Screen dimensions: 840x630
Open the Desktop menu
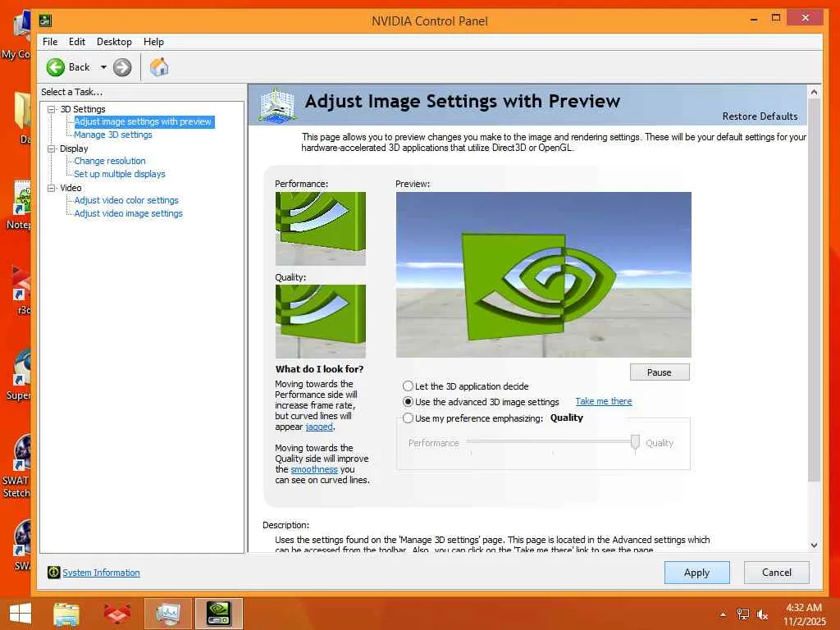click(114, 42)
